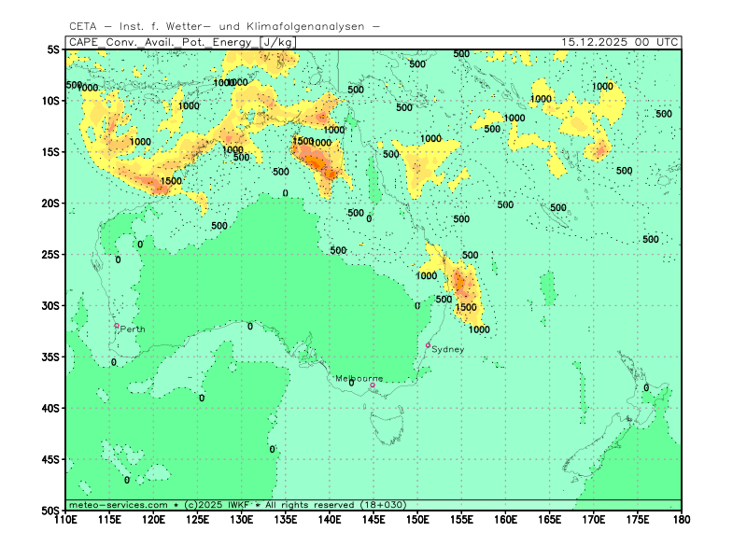Click the leftmost 1500 contour label
Screen dimensions: 747x560
tap(171, 181)
